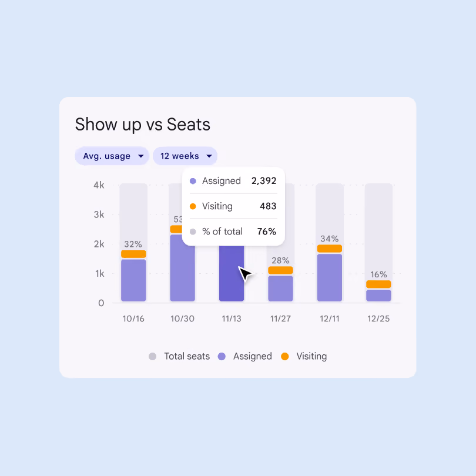Image resolution: width=476 pixels, height=476 pixels.
Task: Click the 16% label
Action: (378, 274)
